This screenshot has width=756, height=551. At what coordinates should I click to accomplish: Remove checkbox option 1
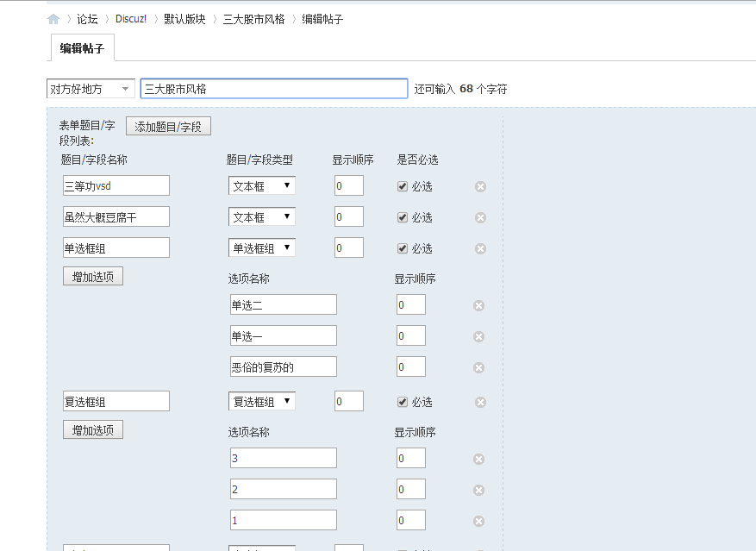coord(480,520)
